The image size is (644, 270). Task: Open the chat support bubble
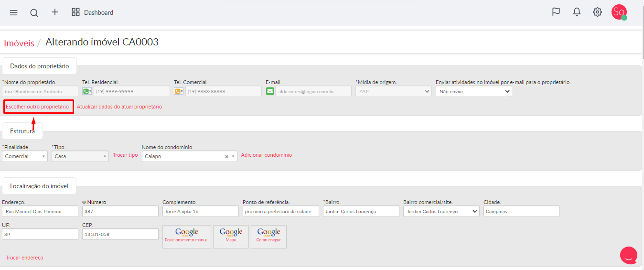(629, 255)
